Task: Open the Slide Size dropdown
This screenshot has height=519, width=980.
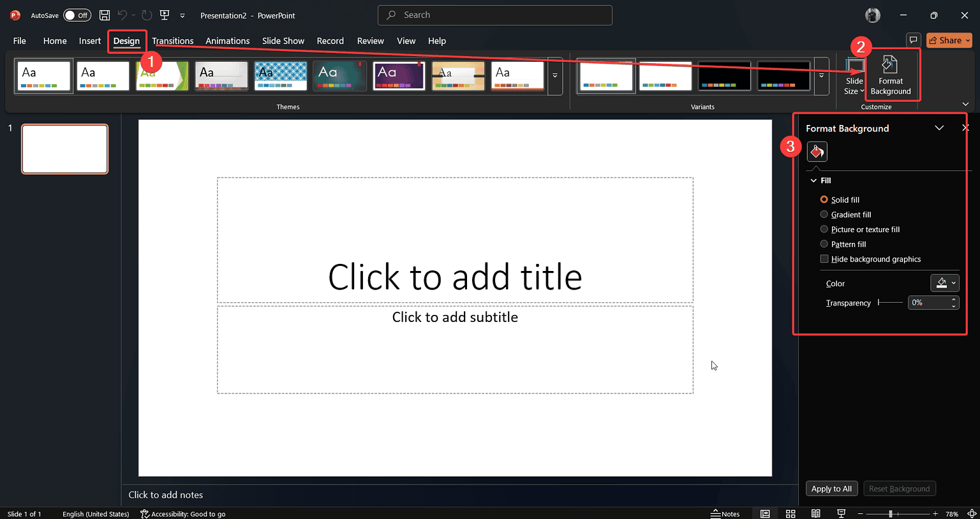Action: tap(854, 75)
